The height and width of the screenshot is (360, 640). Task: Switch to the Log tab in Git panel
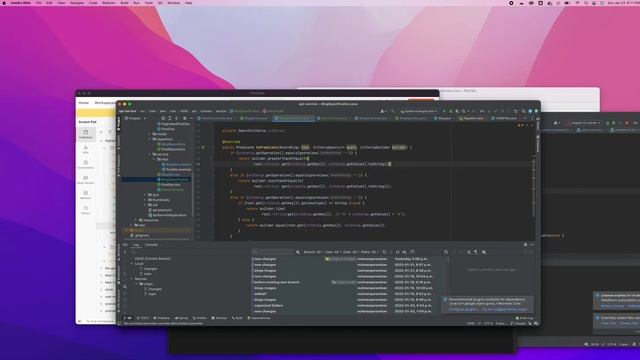[136, 245]
